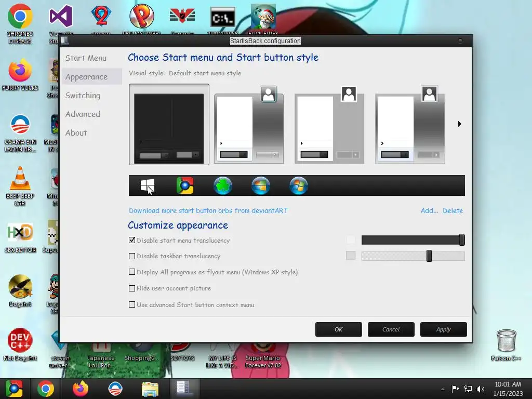
Task: Select the Windows 8 logo start orb
Action: click(x=147, y=185)
